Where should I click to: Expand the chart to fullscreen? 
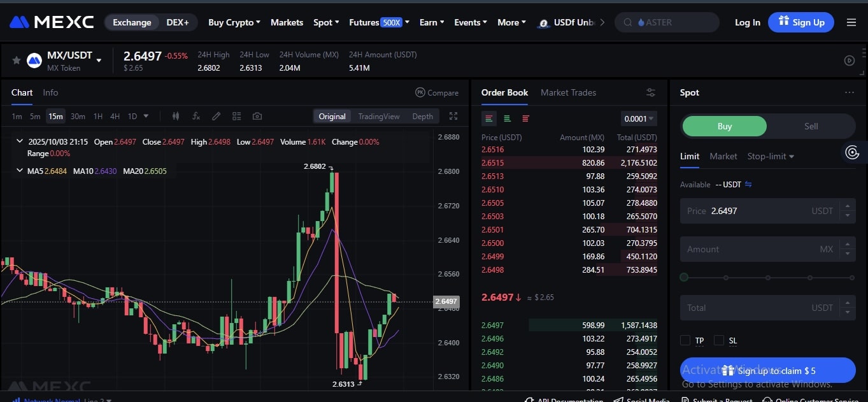(x=453, y=116)
